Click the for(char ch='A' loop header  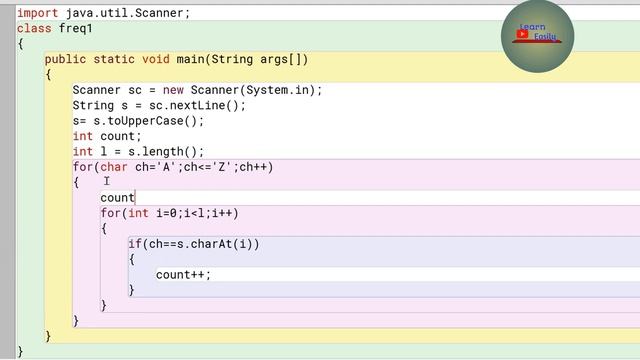coord(173,167)
